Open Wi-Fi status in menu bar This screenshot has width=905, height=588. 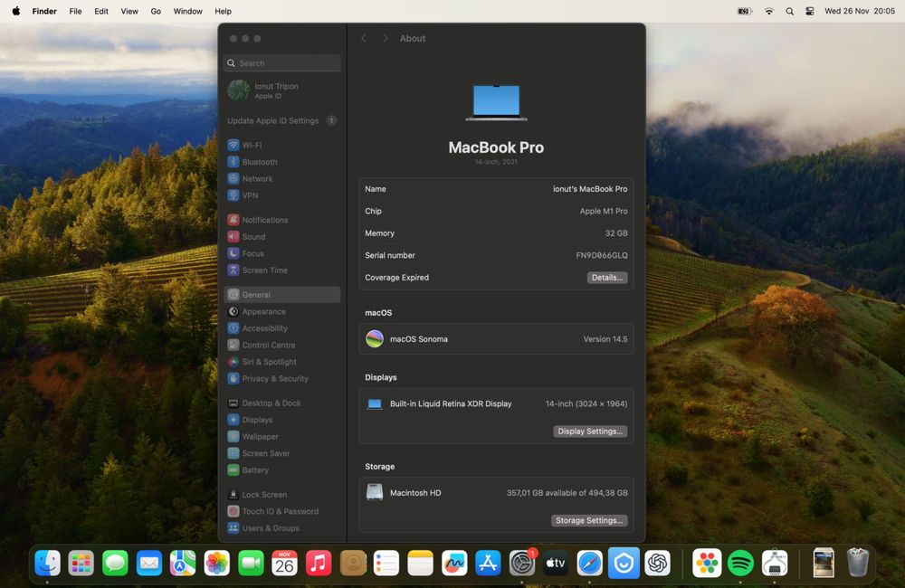coord(768,11)
